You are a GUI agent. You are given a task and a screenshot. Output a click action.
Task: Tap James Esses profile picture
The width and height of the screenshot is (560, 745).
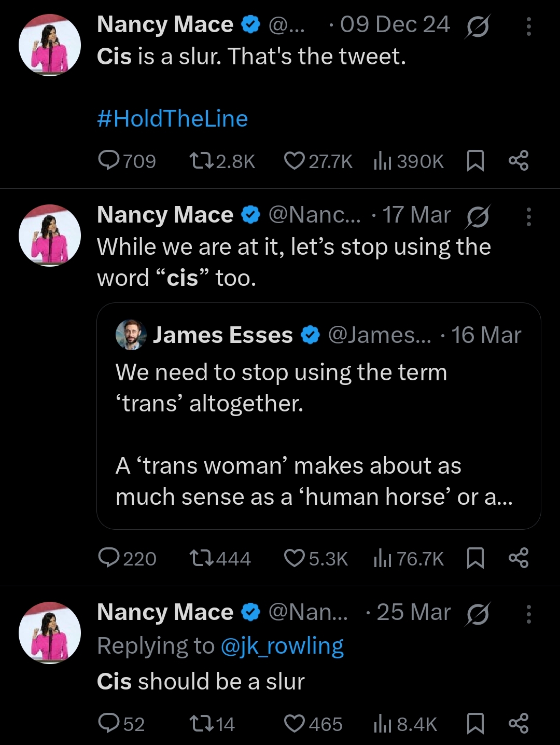point(131,335)
